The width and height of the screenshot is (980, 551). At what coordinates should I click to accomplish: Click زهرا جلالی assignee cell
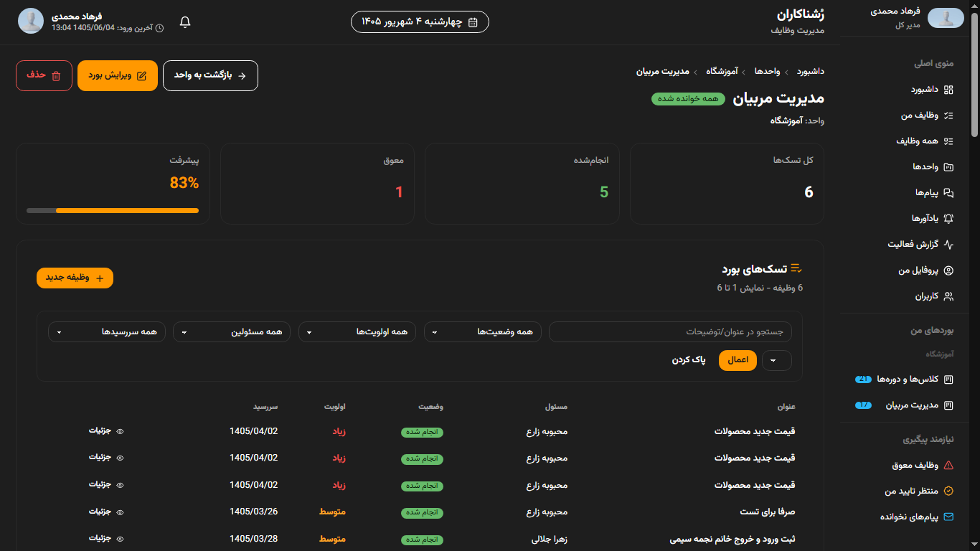(x=550, y=539)
